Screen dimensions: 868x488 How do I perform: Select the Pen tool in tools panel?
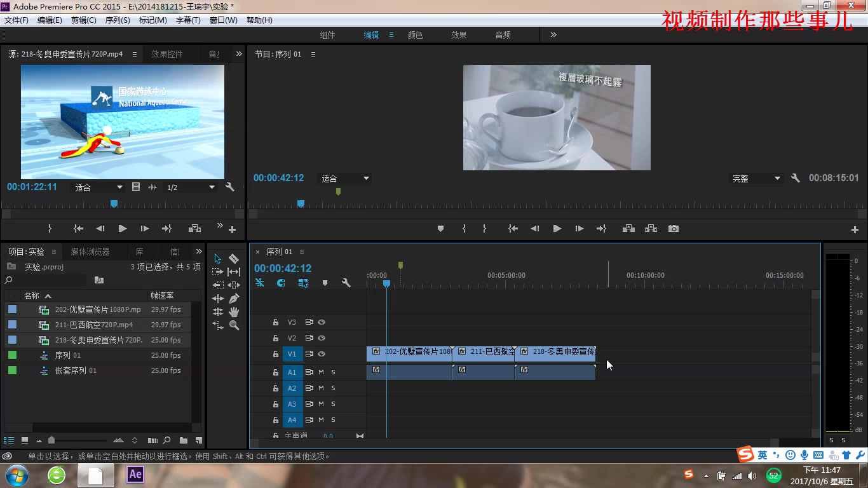(x=234, y=299)
